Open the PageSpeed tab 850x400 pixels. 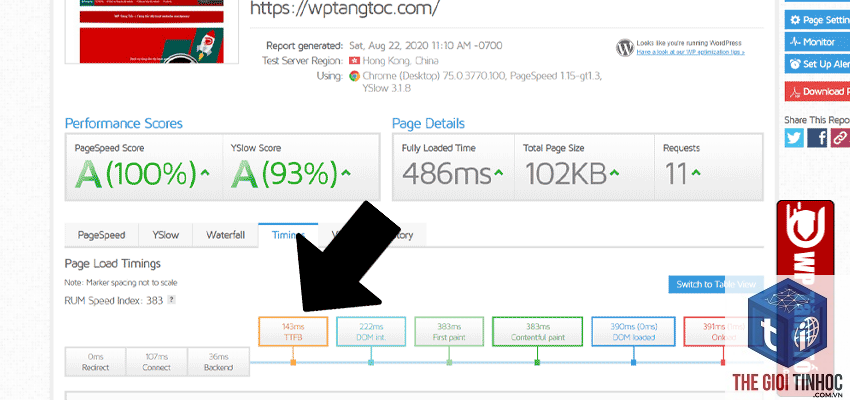click(101, 235)
